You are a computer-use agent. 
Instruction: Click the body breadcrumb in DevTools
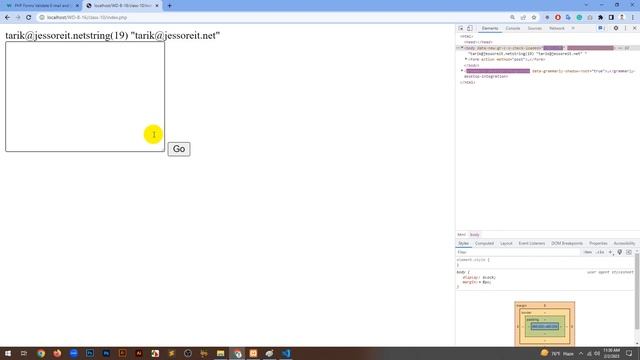click(x=474, y=235)
